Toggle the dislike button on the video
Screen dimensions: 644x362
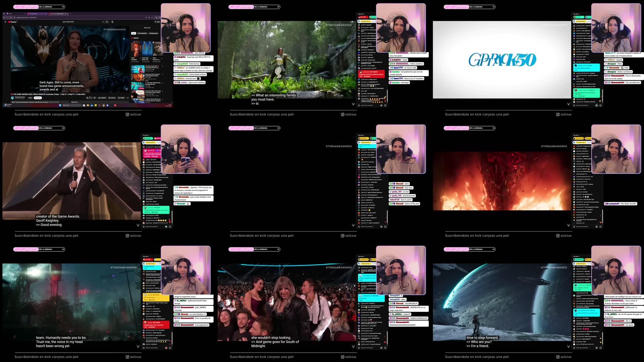94,98
